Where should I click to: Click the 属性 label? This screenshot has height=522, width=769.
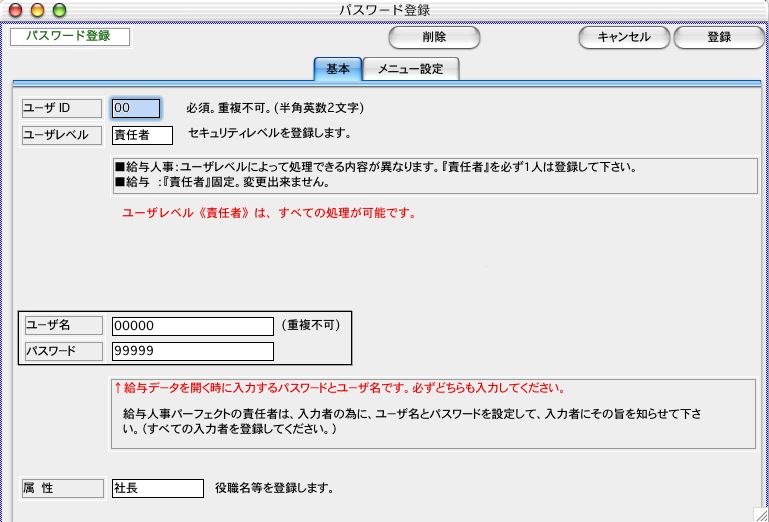click(62, 489)
